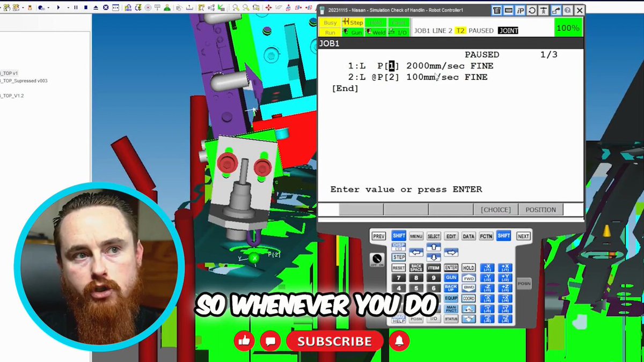Image resolution: width=644 pixels, height=362 pixels.
Task: Click the COORD pendant key
Action: click(x=469, y=298)
